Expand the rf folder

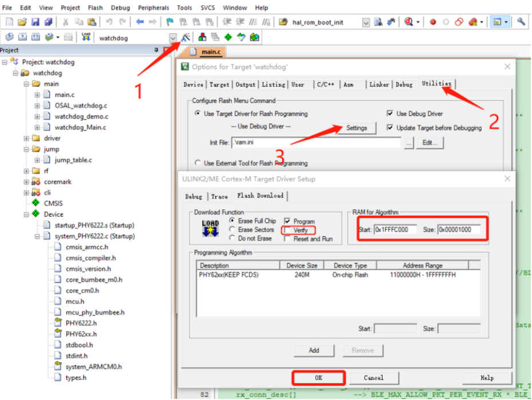[26, 171]
